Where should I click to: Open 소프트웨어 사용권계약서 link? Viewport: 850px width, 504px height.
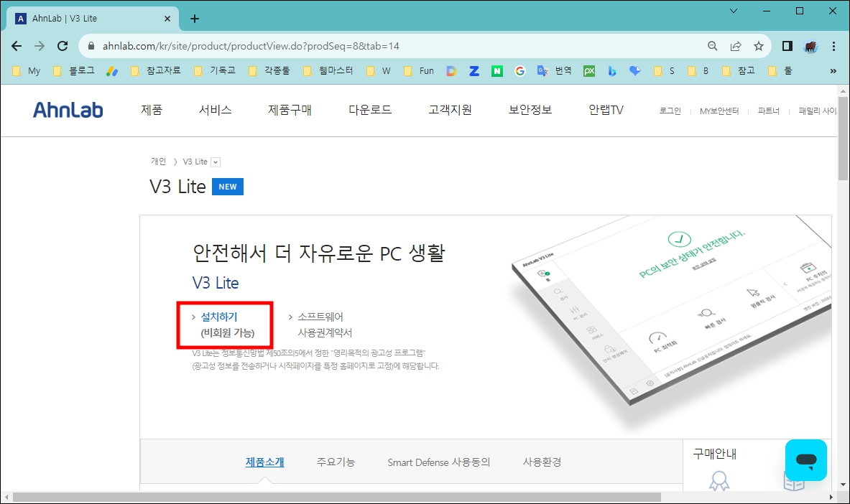325,325
